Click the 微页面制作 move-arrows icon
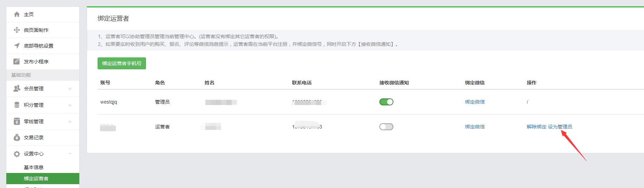 click(x=16, y=30)
